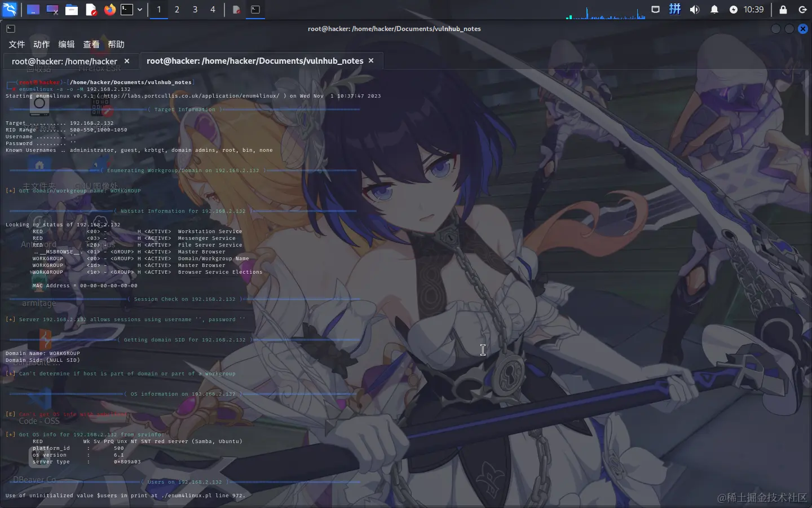Click the portcullis labs URL in output
The height and width of the screenshot is (508, 812).
click(191, 96)
